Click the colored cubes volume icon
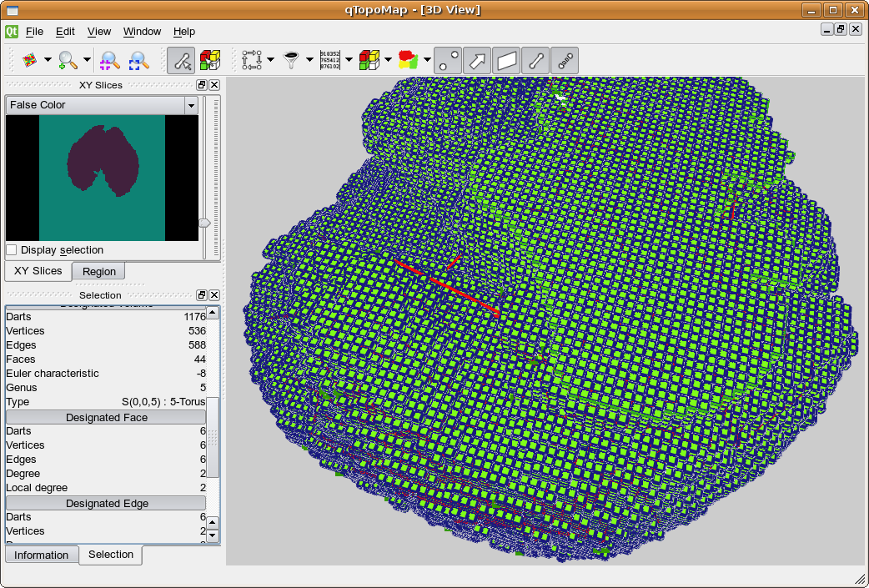 point(369,60)
